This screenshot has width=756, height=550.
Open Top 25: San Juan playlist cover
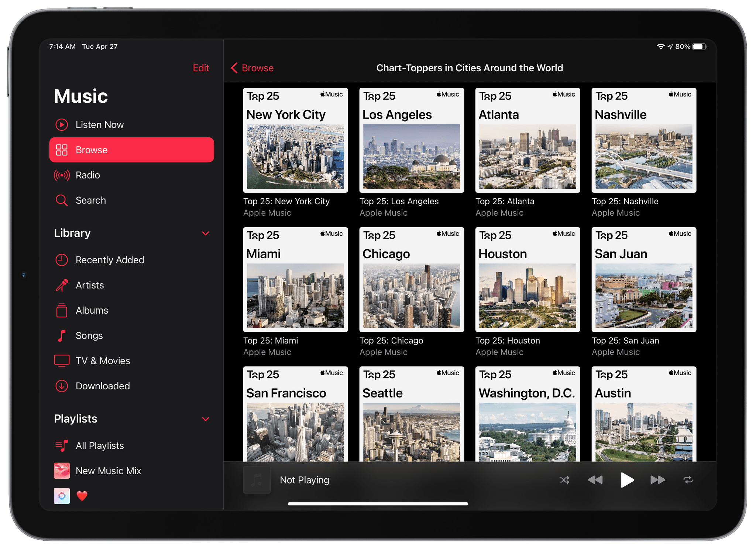[x=644, y=280]
